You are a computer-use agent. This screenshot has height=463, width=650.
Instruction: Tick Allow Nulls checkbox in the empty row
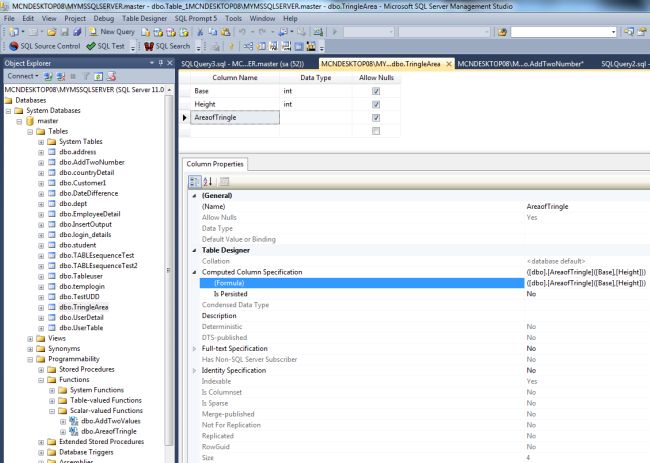[x=376, y=131]
